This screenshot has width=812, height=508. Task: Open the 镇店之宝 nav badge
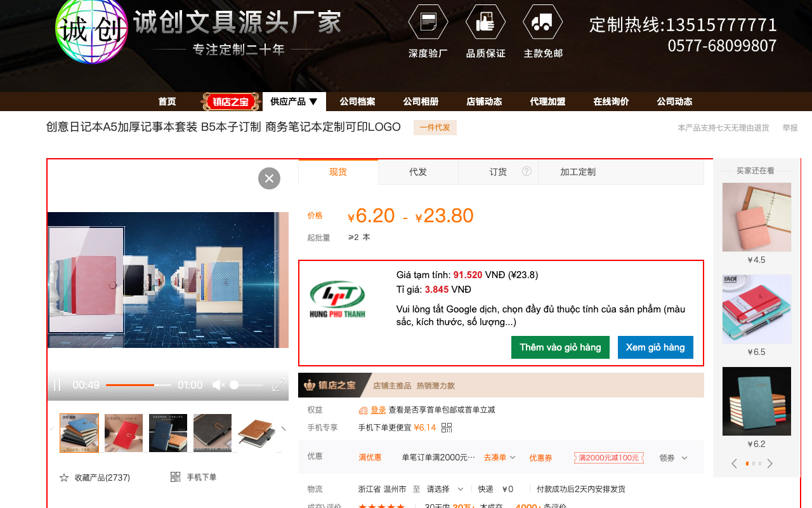click(231, 102)
